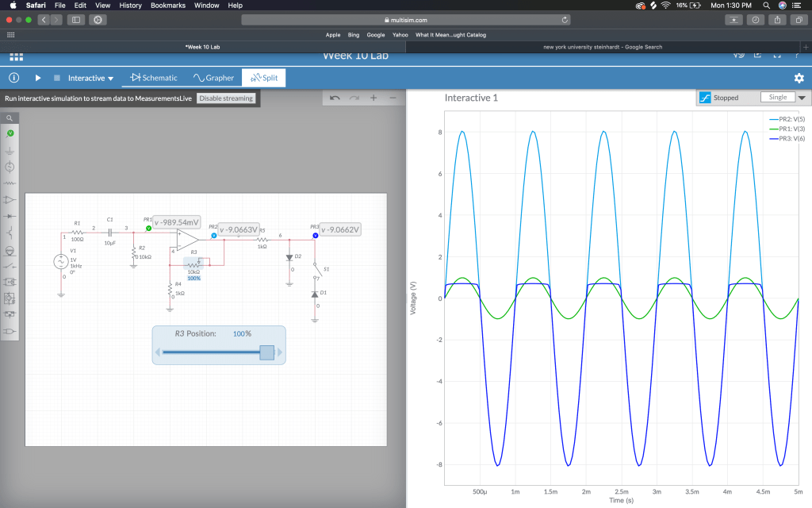Select the diode component in the palette
This screenshot has height=508, width=812.
pos(10,216)
